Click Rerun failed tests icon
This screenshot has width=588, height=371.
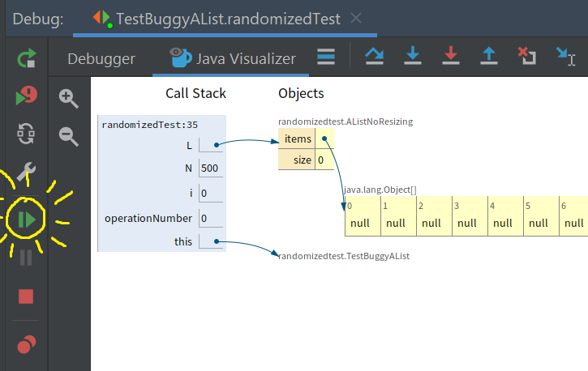[26, 97]
